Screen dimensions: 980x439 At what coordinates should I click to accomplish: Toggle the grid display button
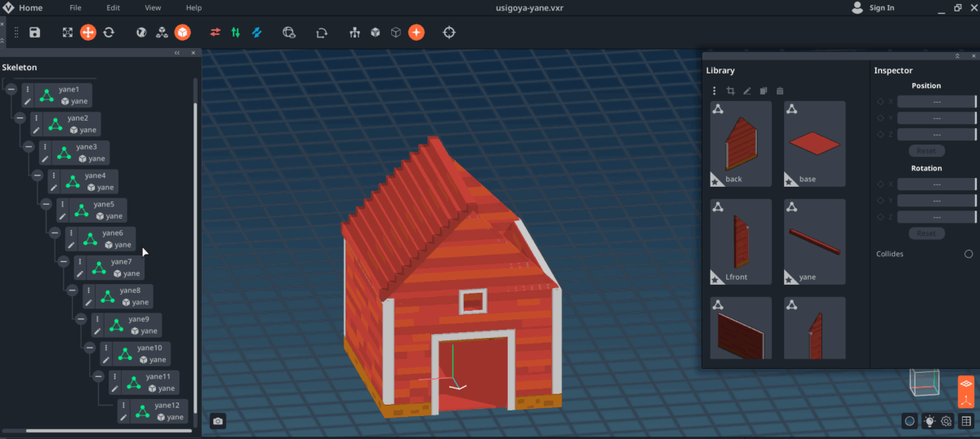click(966, 421)
